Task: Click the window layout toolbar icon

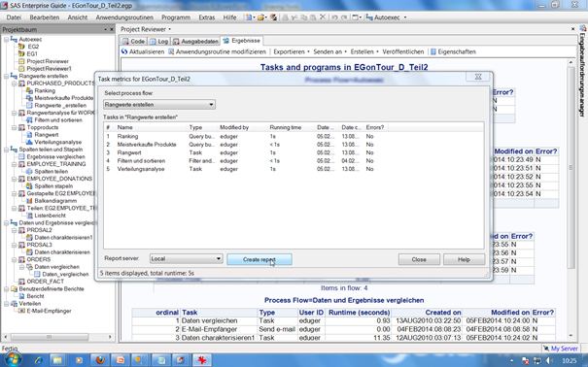Action: tap(355, 17)
